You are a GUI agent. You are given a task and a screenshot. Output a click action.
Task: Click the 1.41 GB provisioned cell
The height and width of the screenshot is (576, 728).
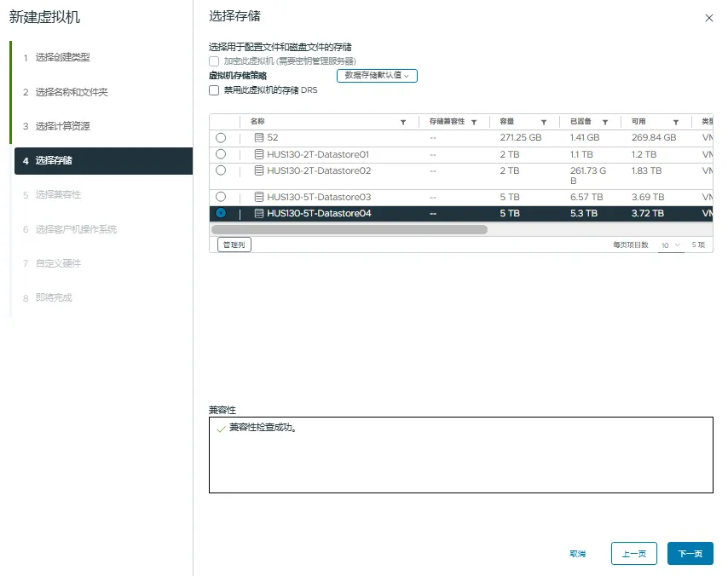[585, 137]
